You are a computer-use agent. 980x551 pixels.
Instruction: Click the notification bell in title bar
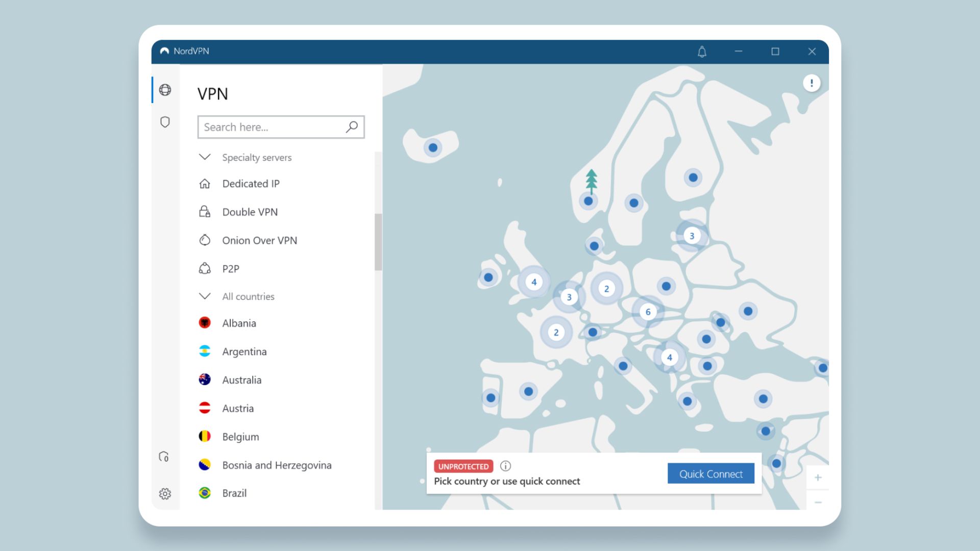tap(702, 52)
